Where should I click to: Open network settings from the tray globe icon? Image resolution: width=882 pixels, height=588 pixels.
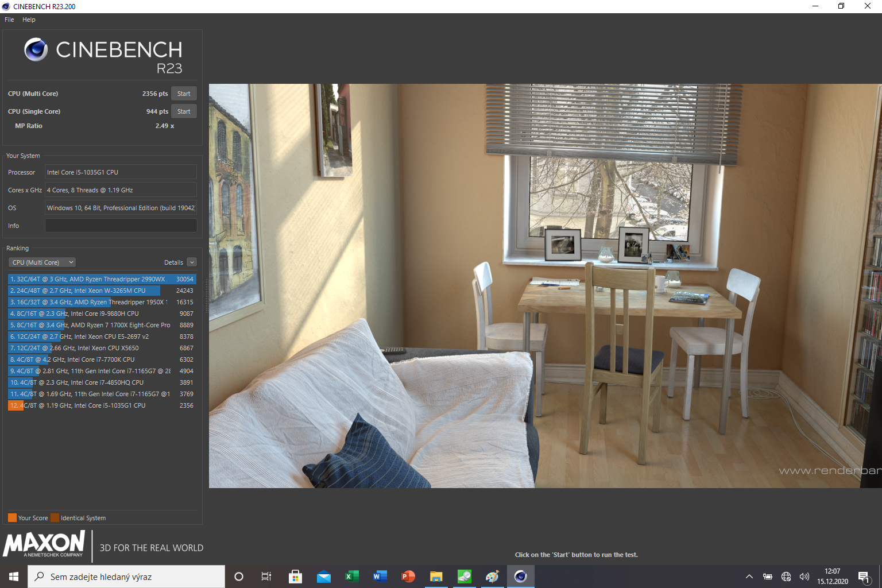pyautogui.click(x=786, y=577)
